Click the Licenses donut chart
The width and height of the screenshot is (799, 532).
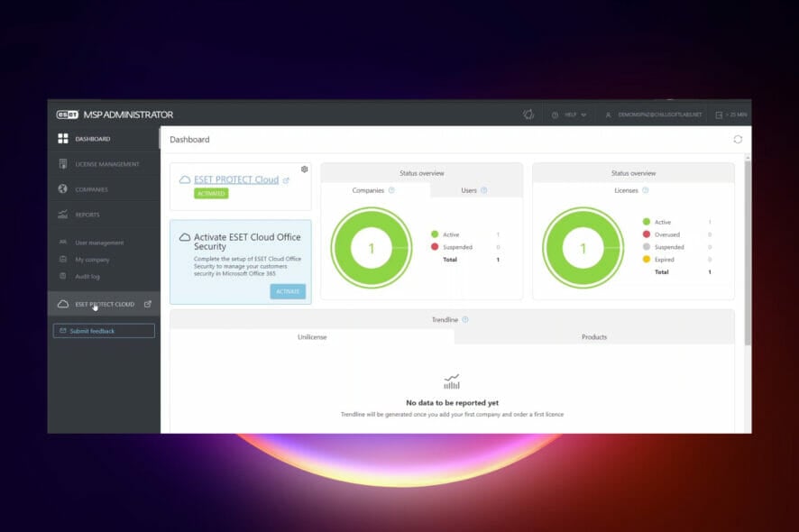click(x=583, y=248)
